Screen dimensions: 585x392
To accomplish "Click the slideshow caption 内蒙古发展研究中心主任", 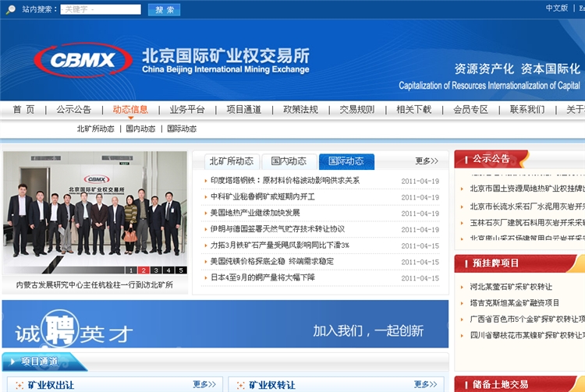I will (94, 285).
